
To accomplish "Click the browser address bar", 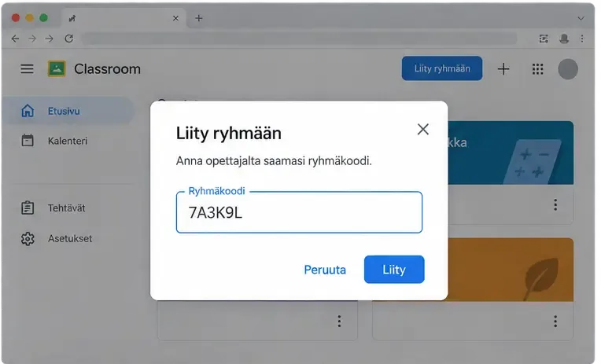I will (299, 39).
